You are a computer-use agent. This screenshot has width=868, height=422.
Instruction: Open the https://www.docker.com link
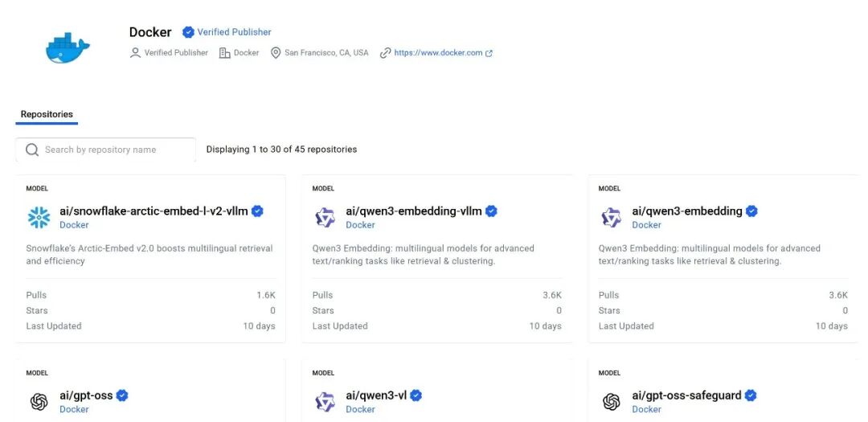click(438, 53)
